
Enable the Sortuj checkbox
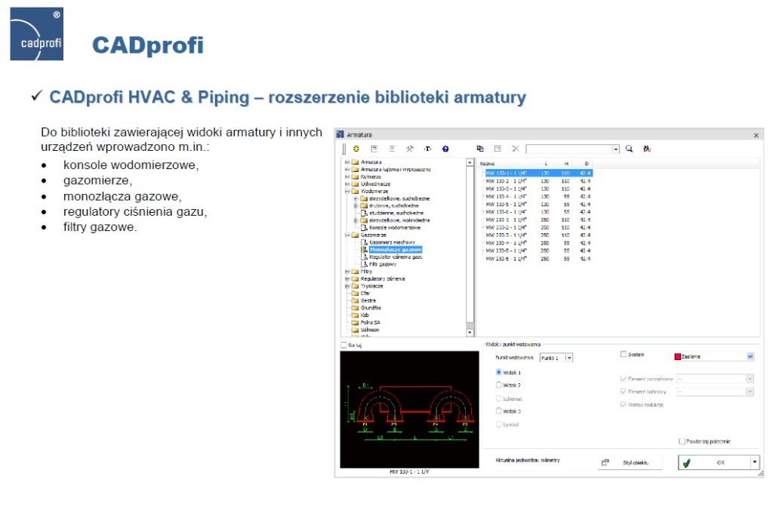point(344,343)
